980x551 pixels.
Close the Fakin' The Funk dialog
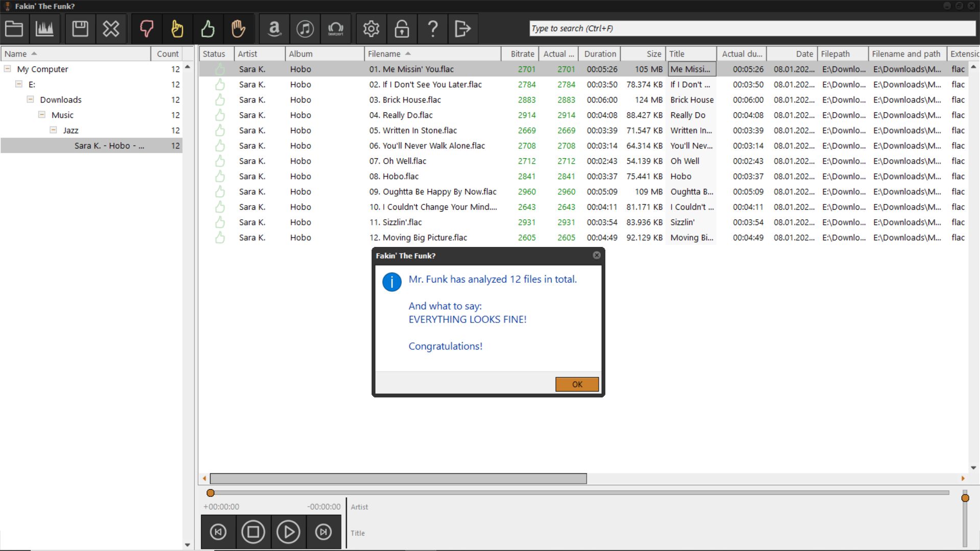pos(596,255)
